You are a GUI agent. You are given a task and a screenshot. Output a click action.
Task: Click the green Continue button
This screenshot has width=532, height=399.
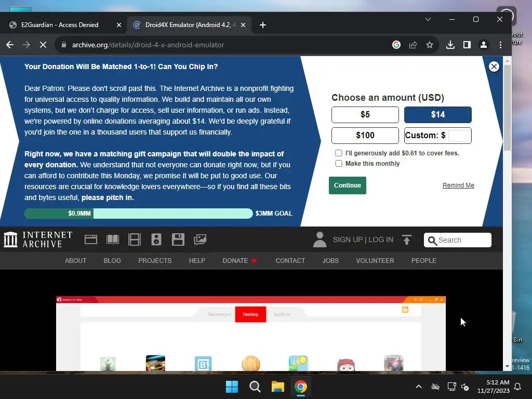click(x=348, y=185)
